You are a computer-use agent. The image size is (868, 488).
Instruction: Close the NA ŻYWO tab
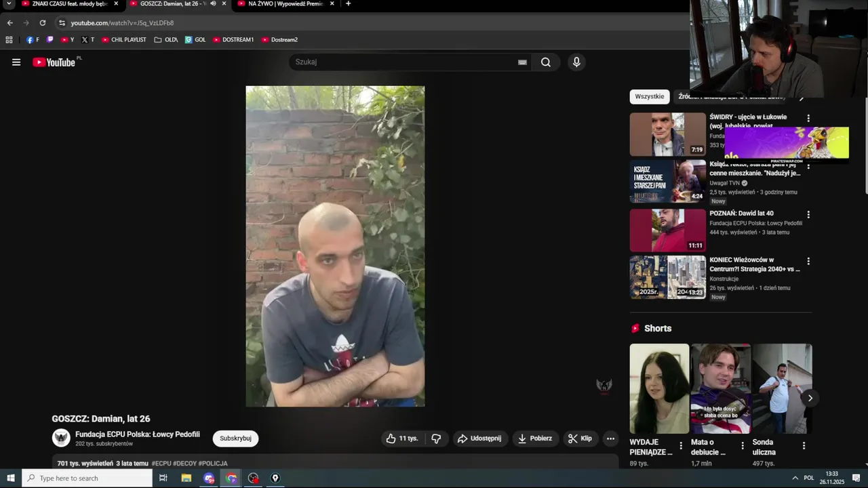coord(332,3)
